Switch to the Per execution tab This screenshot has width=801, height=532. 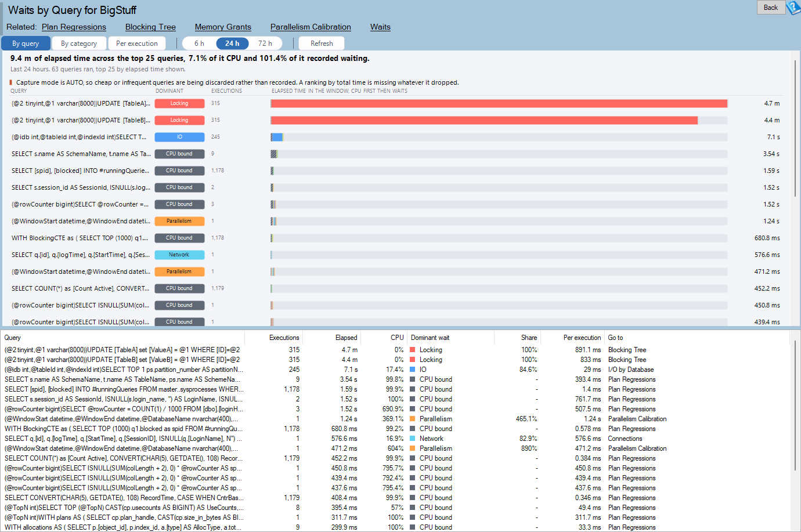point(137,44)
